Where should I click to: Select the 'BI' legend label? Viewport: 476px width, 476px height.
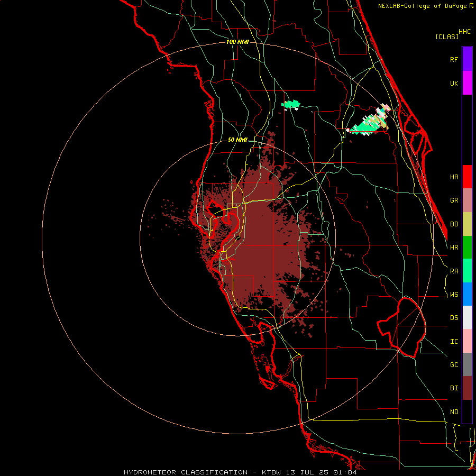pyautogui.click(x=454, y=388)
